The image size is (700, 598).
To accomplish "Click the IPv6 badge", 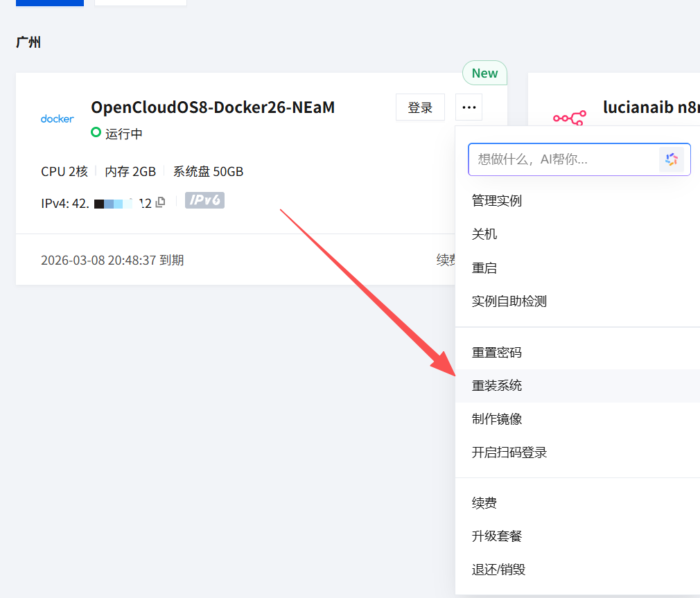I will [204, 201].
